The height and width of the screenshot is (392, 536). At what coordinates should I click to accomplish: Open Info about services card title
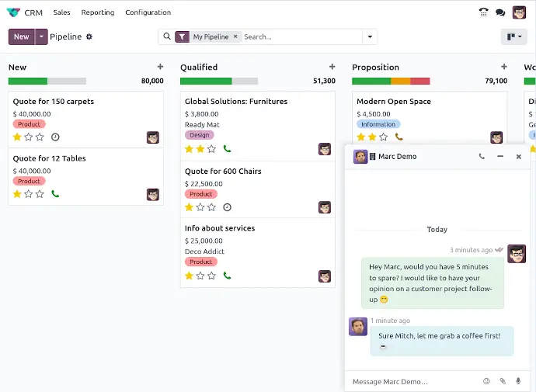click(220, 228)
